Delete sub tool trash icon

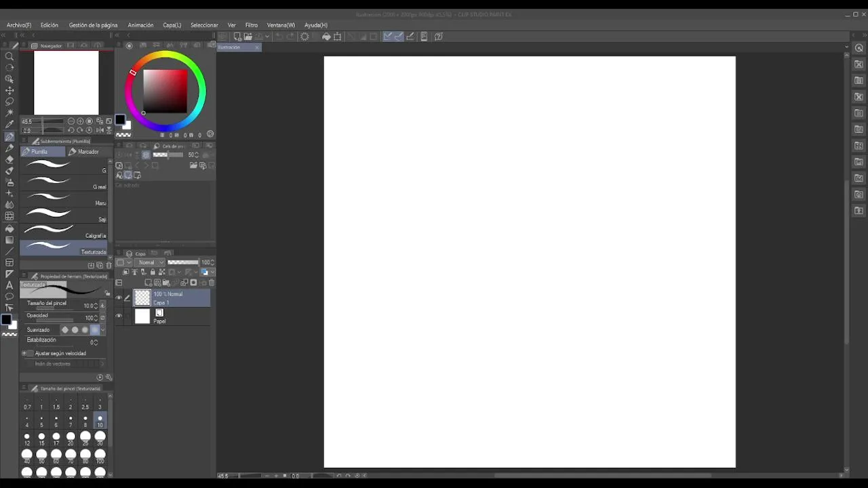pos(108,265)
